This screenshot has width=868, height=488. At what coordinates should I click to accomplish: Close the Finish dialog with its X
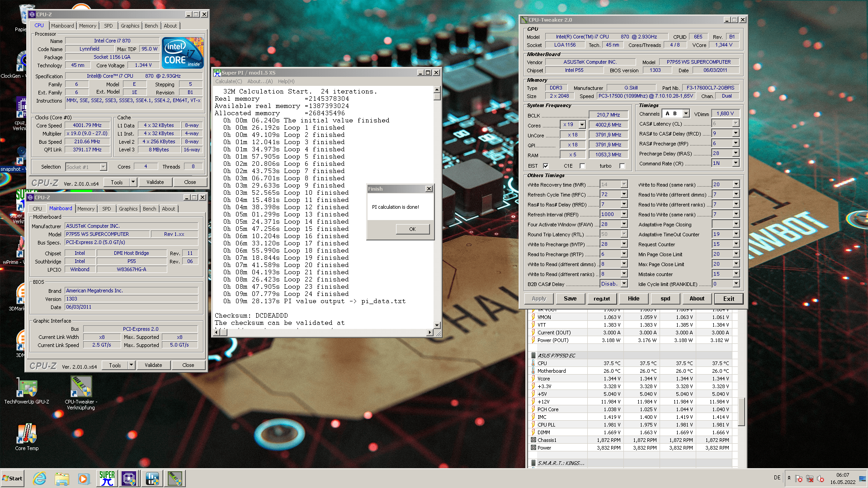429,189
